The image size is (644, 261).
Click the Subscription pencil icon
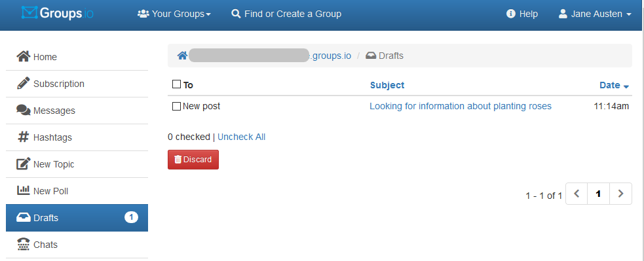23,83
